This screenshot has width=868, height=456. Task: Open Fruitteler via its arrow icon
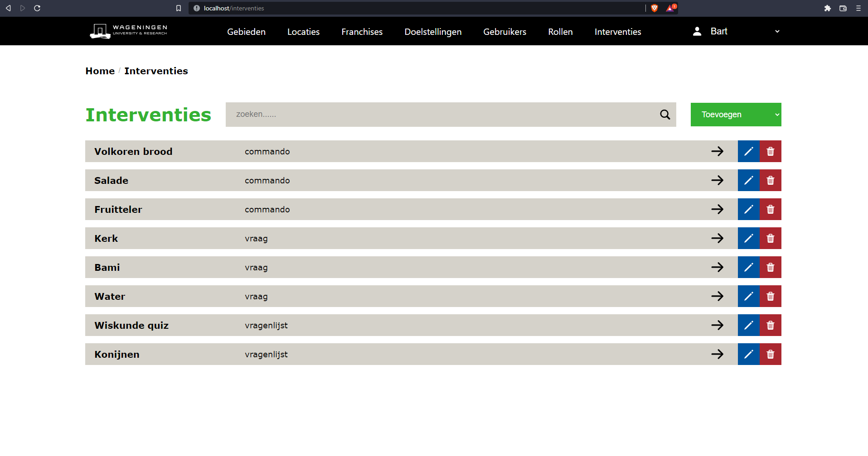pos(717,209)
